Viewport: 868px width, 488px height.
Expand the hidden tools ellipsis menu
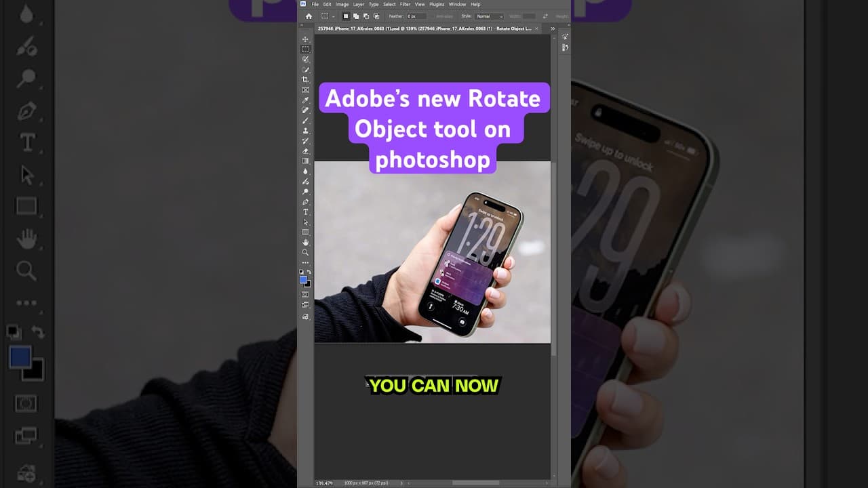pyautogui.click(x=305, y=262)
